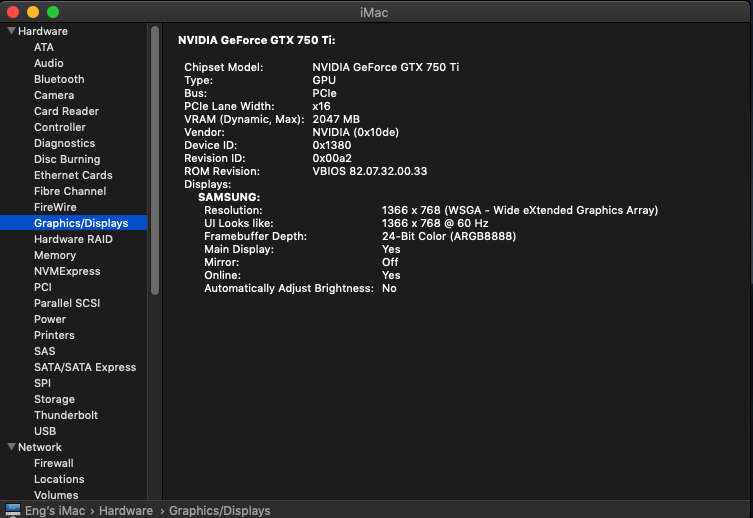Select PCI in the sidebar
Viewport: 753px width, 518px height.
[x=43, y=287]
